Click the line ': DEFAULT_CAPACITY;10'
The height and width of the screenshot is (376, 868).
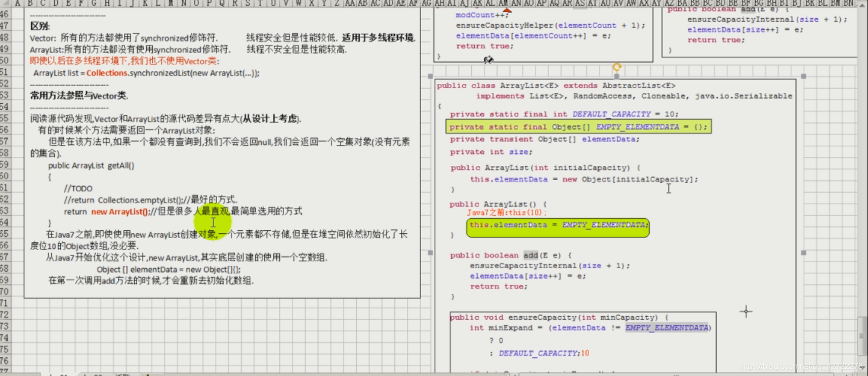(x=539, y=353)
